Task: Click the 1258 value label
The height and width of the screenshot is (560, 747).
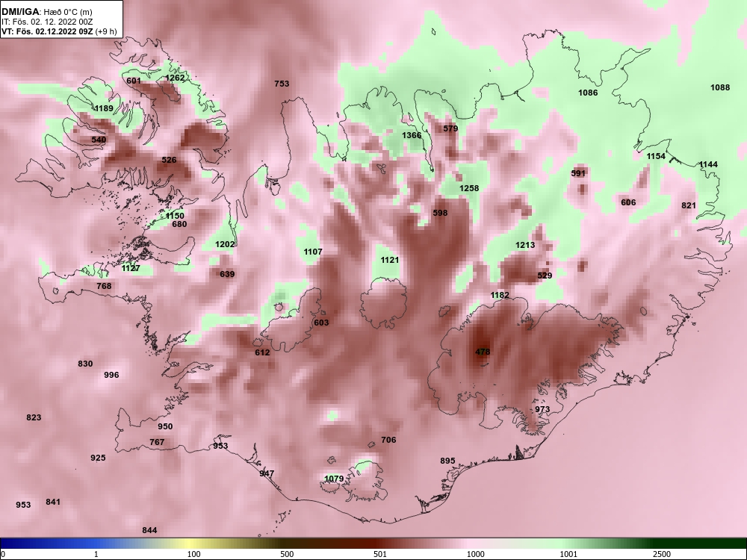Action: [x=469, y=188]
